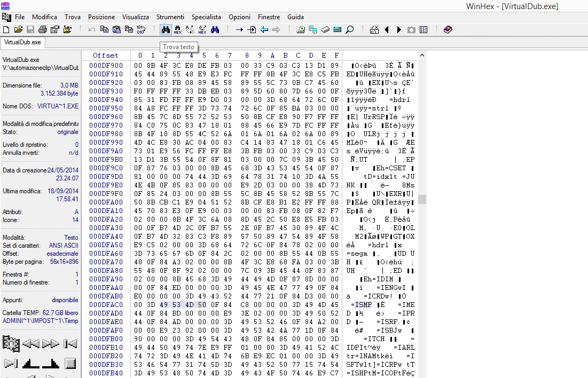
Task: Open file properties icon in toolbar
Action: [x=55, y=29]
